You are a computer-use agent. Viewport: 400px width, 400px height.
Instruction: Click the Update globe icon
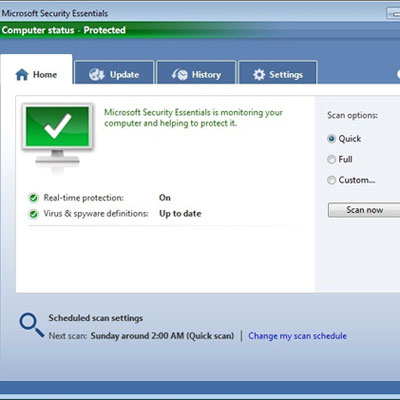coord(97,75)
